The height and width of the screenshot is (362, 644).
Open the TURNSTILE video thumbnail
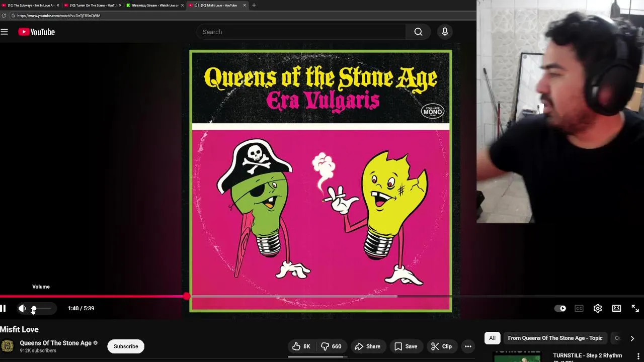coord(517,356)
